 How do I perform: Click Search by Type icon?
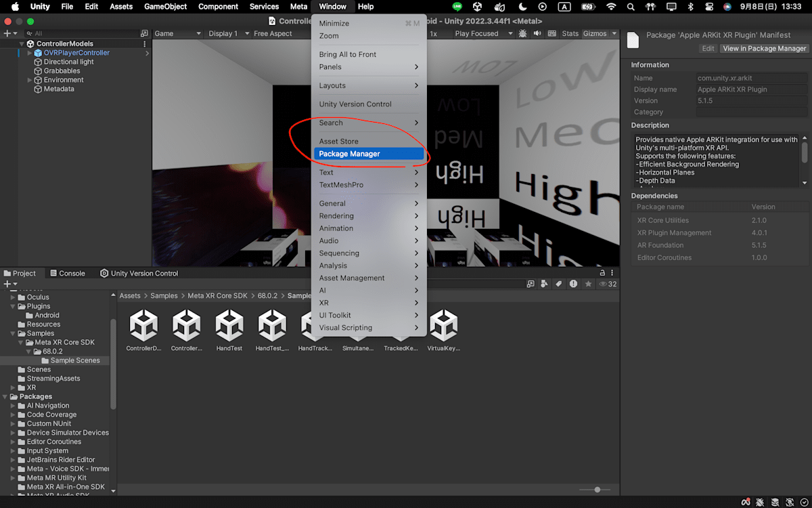545,284
